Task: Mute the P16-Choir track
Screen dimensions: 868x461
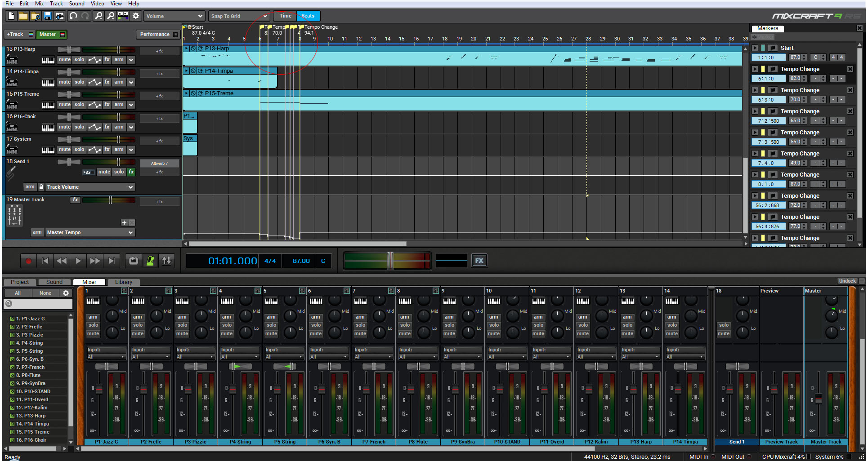Action: (64, 127)
